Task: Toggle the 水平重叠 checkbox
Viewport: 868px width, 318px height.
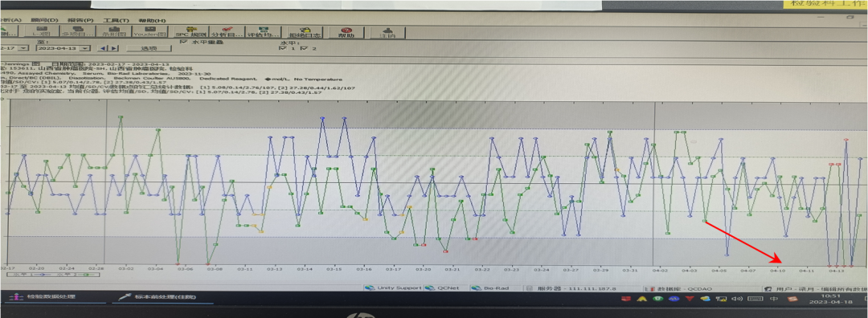Action: coord(183,42)
